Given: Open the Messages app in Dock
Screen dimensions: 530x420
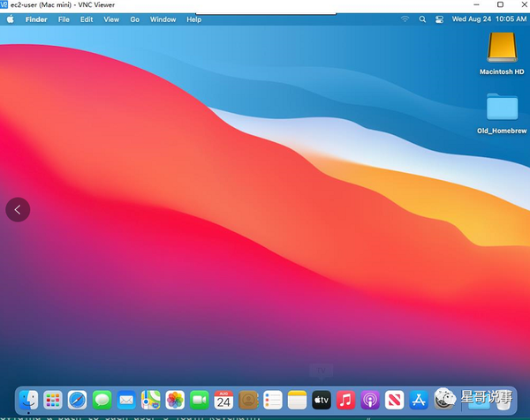Looking at the screenshot, I should pos(102,400).
